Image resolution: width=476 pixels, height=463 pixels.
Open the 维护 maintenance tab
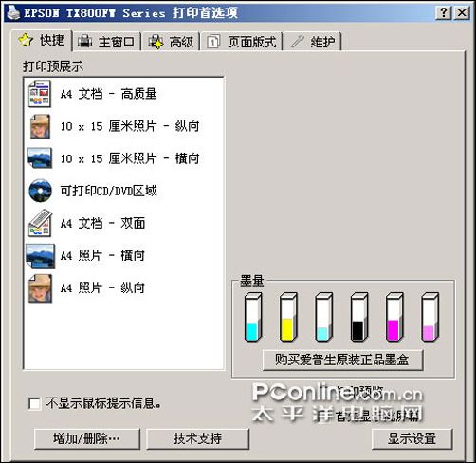pos(313,42)
